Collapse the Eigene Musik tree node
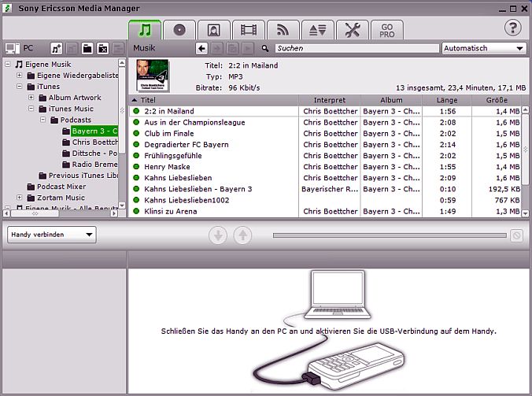 pyautogui.click(x=7, y=64)
